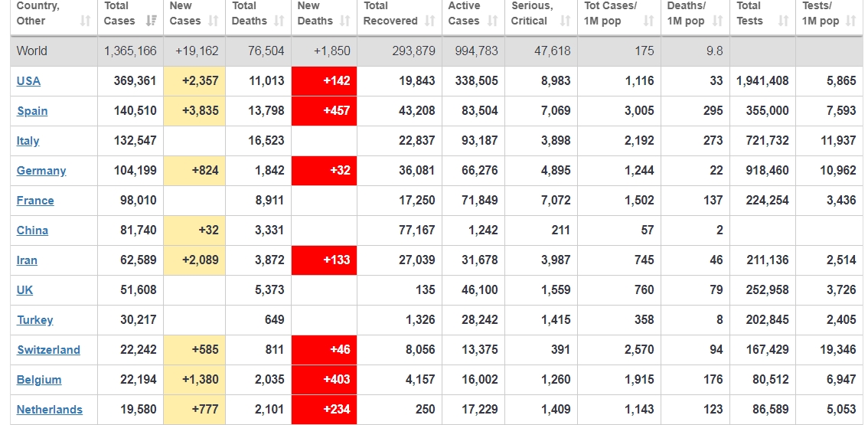
Task: Sort by the Country, Other column arrow icon
Action: pyautogui.click(x=85, y=21)
